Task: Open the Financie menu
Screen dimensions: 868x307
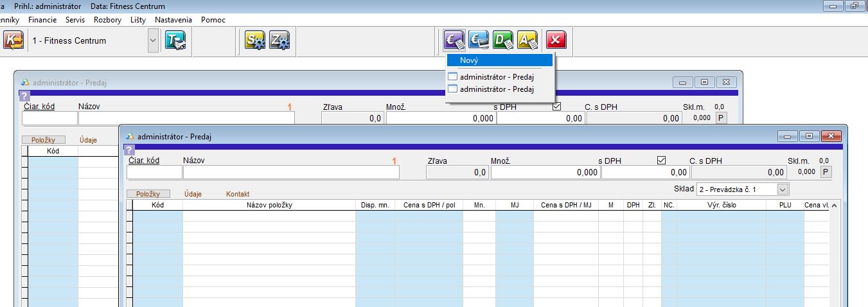Action: point(42,20)
